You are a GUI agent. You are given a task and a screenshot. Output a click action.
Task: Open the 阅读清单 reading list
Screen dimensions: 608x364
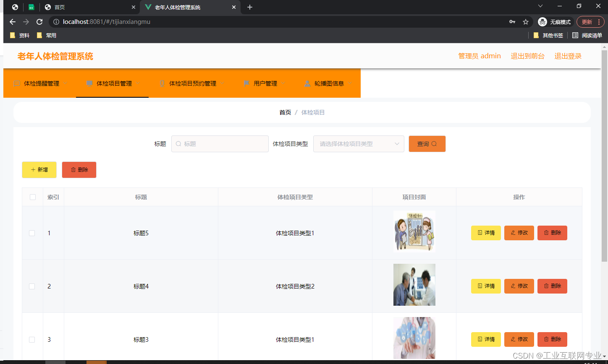point(587,36)
